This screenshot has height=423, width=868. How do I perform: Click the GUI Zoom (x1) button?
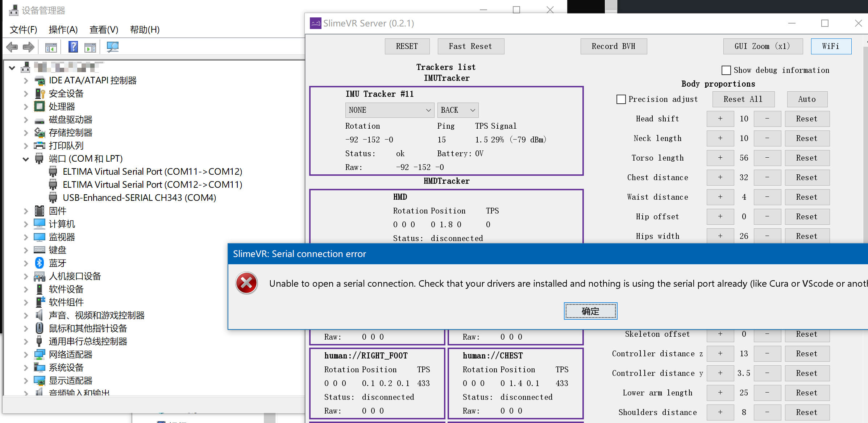tap(763, 46)
